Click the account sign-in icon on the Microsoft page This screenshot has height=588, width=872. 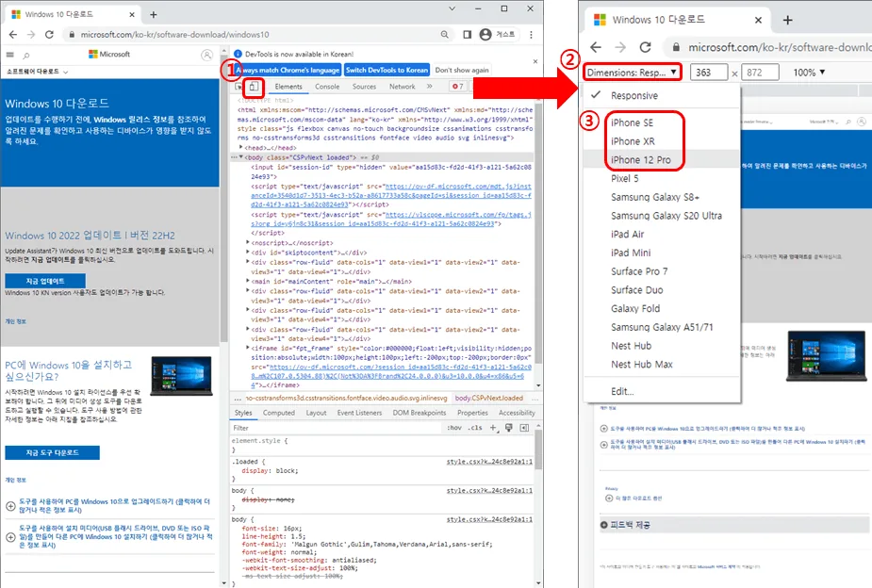point(206,55)
